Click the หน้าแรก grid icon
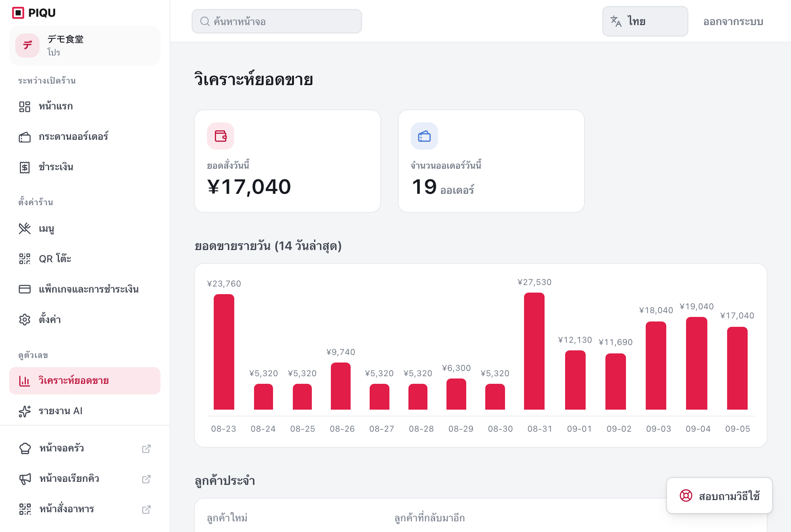This screenshot has height=532, width=791. [25, 106]
